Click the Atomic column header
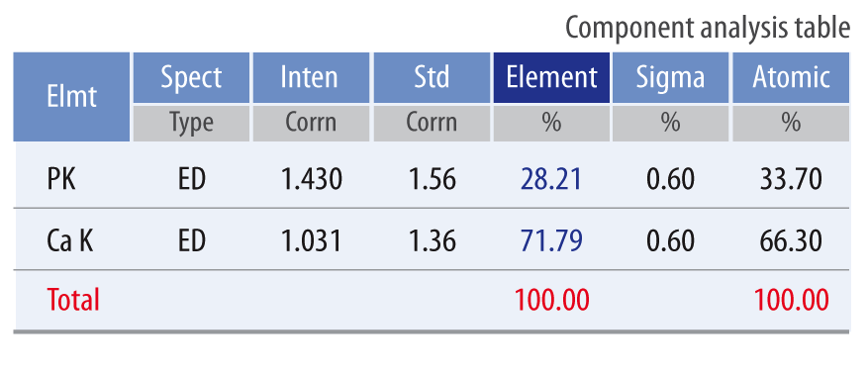The width and height of the screenshot is (868, 373). click(x=791, y=77)
